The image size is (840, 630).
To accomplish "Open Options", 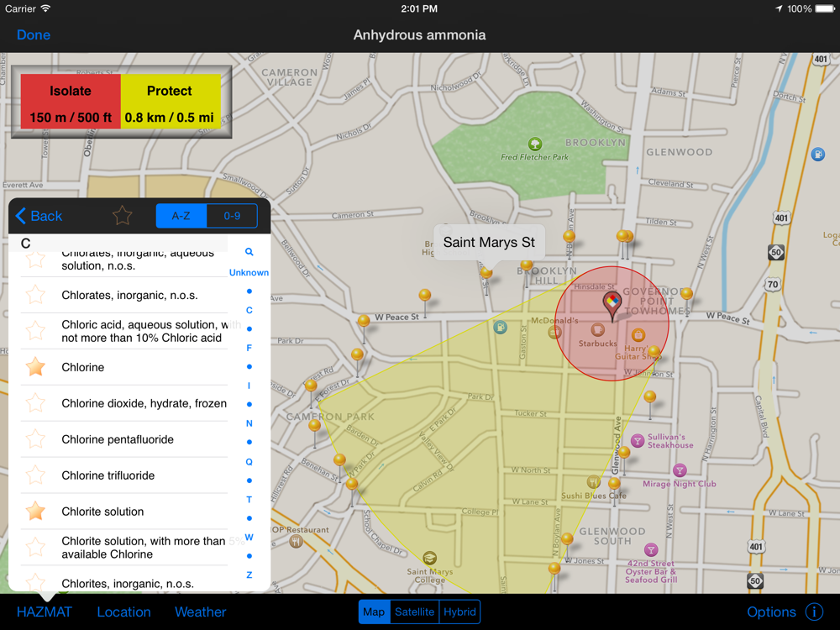I will [x=771, y=612].
